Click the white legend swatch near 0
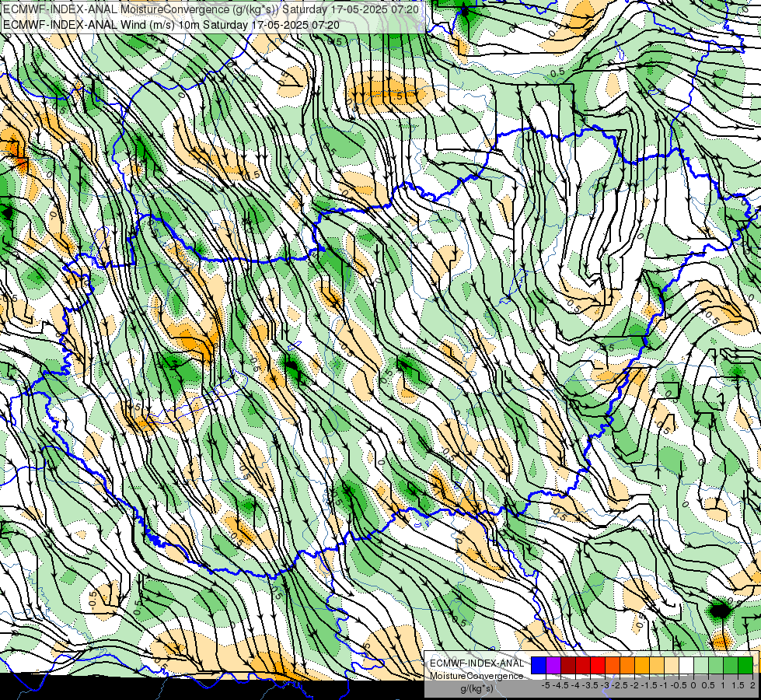Image resolution: width=761 pixels, height=700 pixels. (686, 666)
